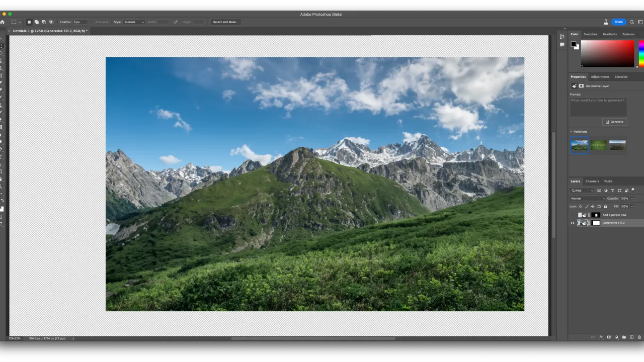Click the foreground color swatch in Color panel
Viewport: 644px width, 362px height.
pos(574,44)
